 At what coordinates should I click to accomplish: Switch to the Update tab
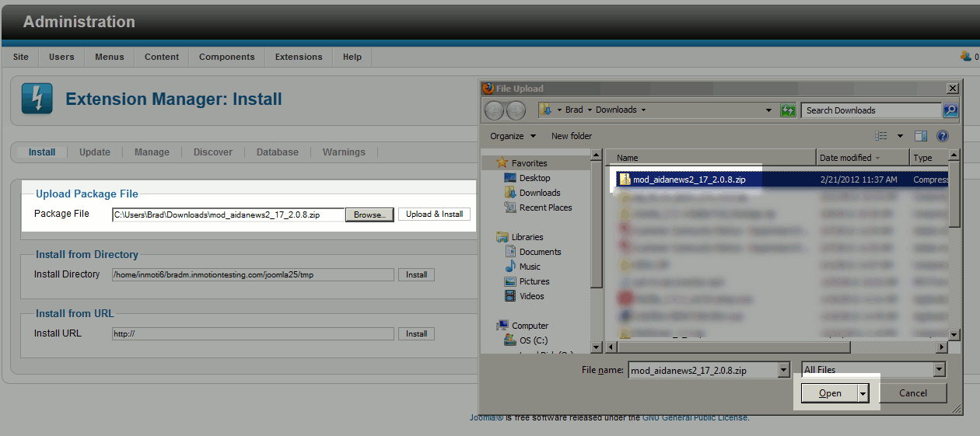pos(95,152)
